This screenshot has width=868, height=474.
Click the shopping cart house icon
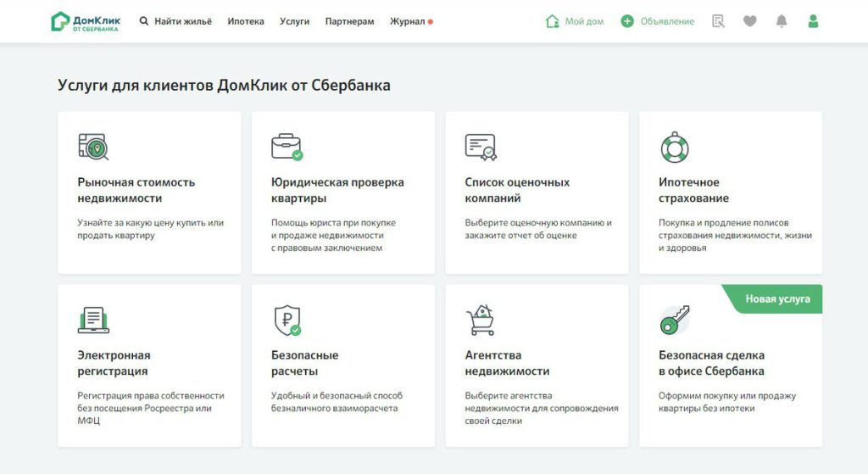click(x=480, y=320)
